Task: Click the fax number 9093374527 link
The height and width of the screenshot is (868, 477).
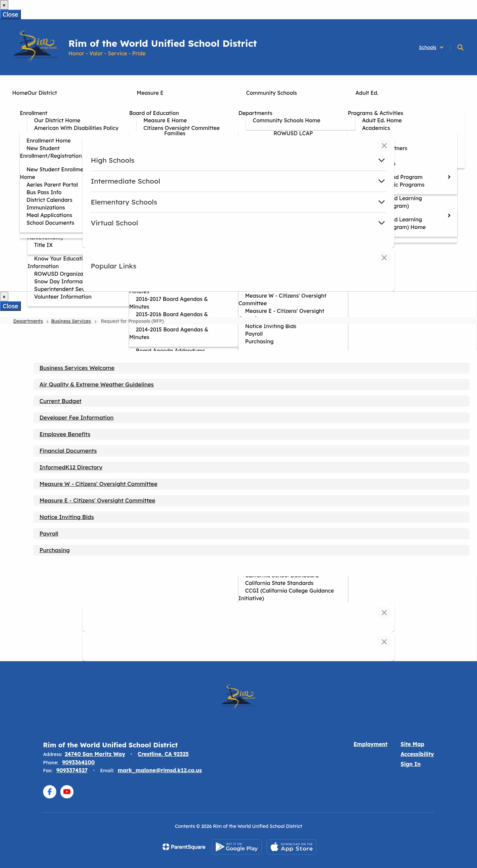Action: (72, 770)
